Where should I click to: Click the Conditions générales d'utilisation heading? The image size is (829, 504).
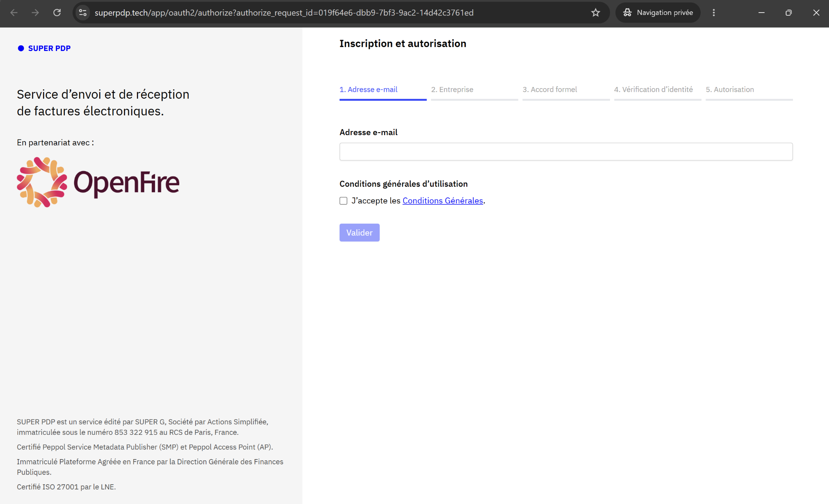(x=404, y=184)
